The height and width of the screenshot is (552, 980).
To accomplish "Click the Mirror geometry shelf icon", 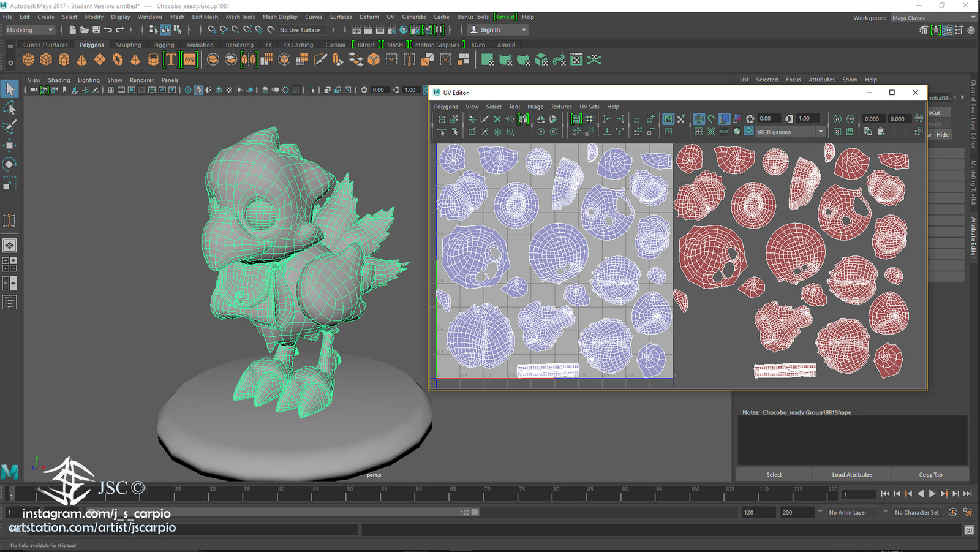I will point(249,59).
